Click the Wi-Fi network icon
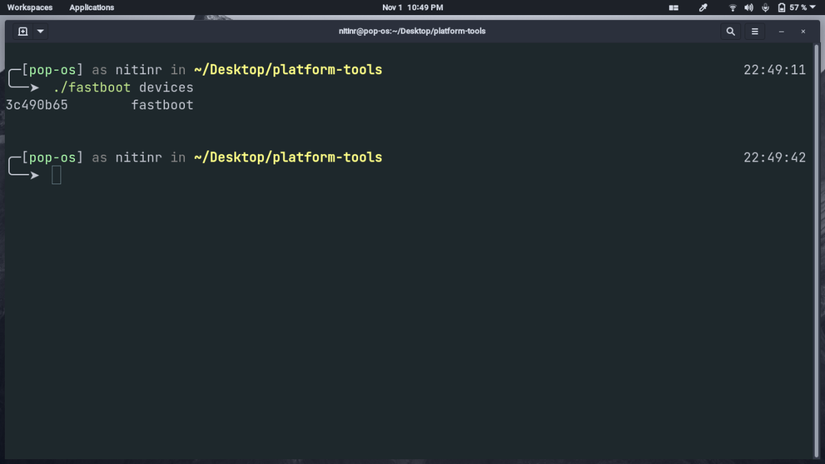Viewport: 825px width, 464px height. coord(732,7)
